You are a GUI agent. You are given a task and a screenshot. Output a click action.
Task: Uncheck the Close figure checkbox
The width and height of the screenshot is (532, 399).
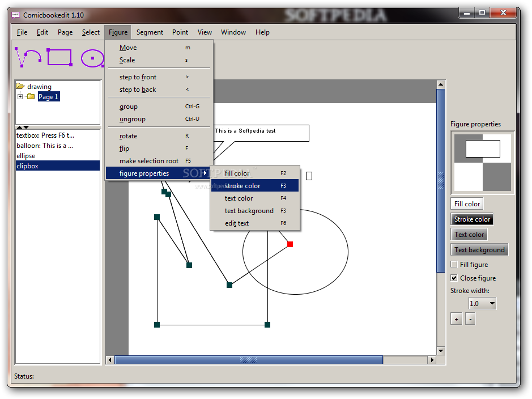coord(454,278)
